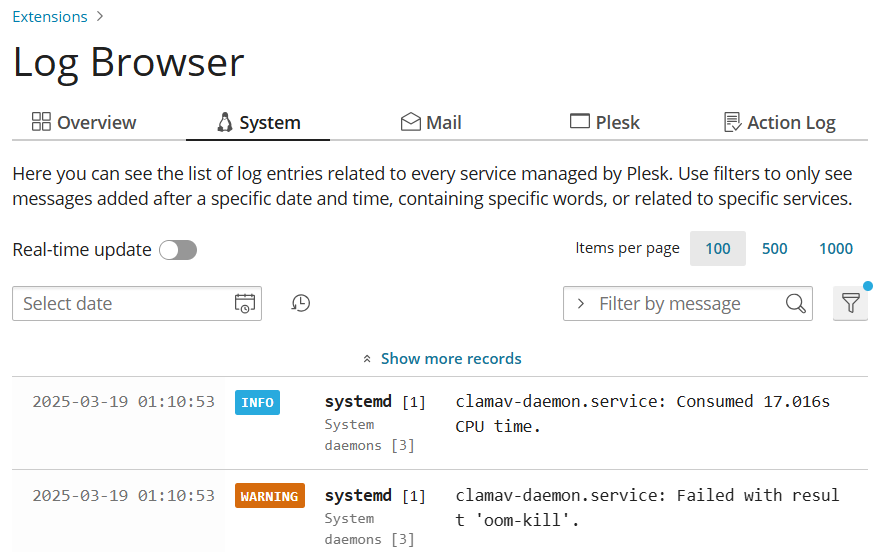877x552 pixels.
Task: Click the Mail envelope icon
Action: pyautogui.click(x=410, y=122)
